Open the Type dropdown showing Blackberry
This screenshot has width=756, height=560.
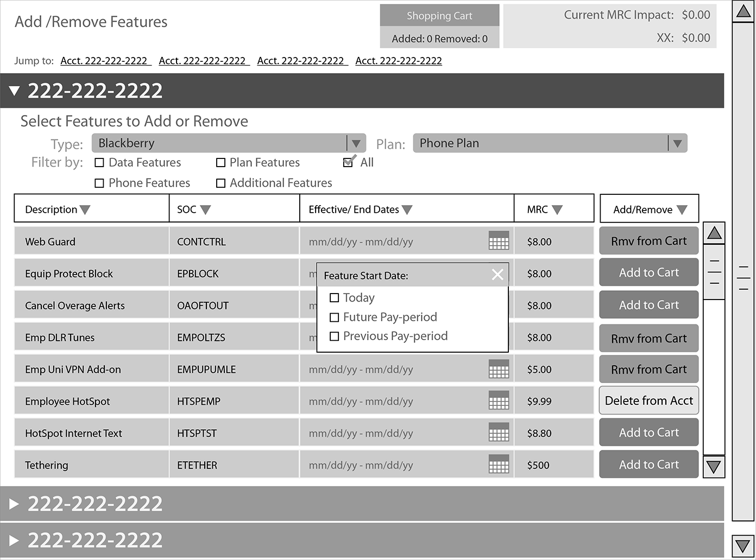tap(229, 143)
